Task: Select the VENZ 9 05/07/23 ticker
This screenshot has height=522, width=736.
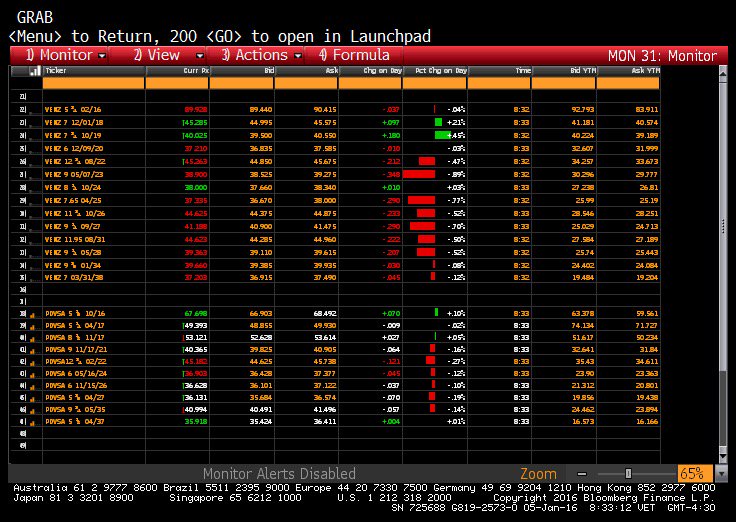Action: coord(74,175)
